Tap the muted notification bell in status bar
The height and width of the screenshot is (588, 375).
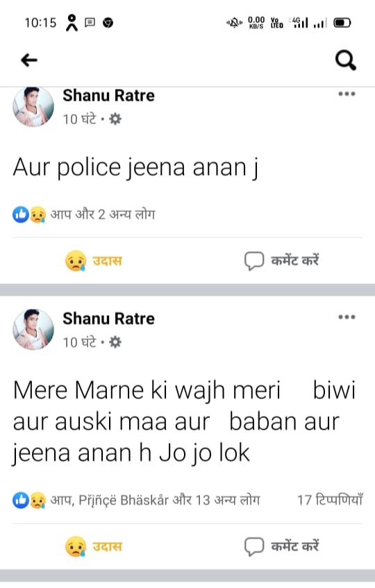click(235, 23)
